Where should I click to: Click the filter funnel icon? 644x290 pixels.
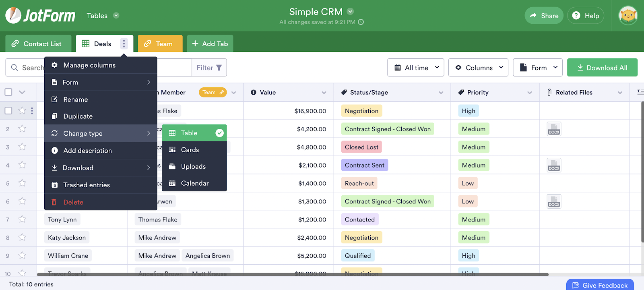pyautogui.click(x=219, y=68)
